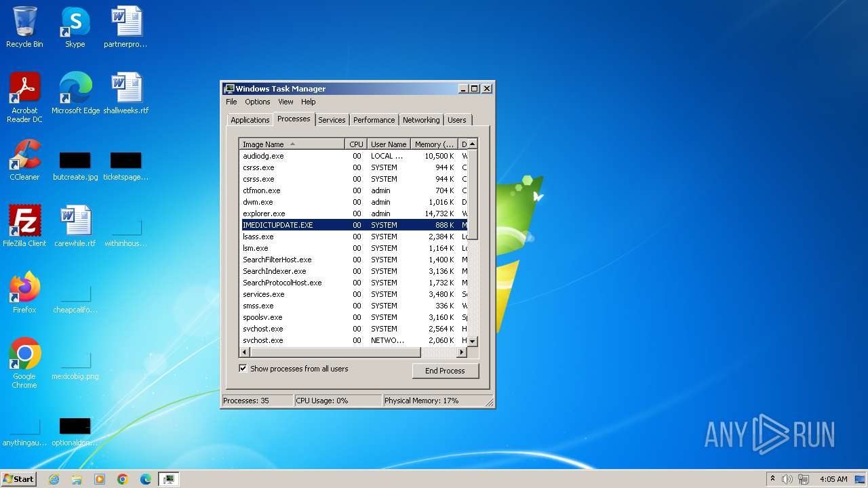Screen dimensions: 868x488
Task: Open FileZilla Client shortcut
Action: [24, 226]
